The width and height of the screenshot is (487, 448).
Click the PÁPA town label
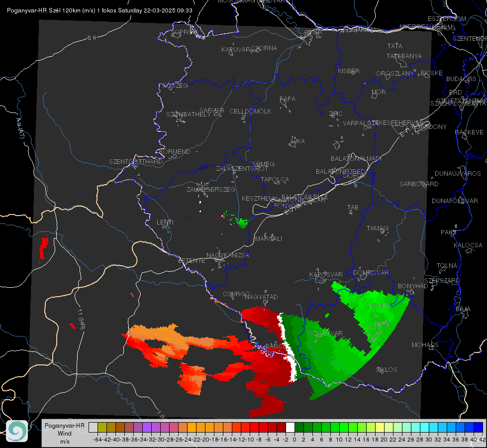[288, 99]
